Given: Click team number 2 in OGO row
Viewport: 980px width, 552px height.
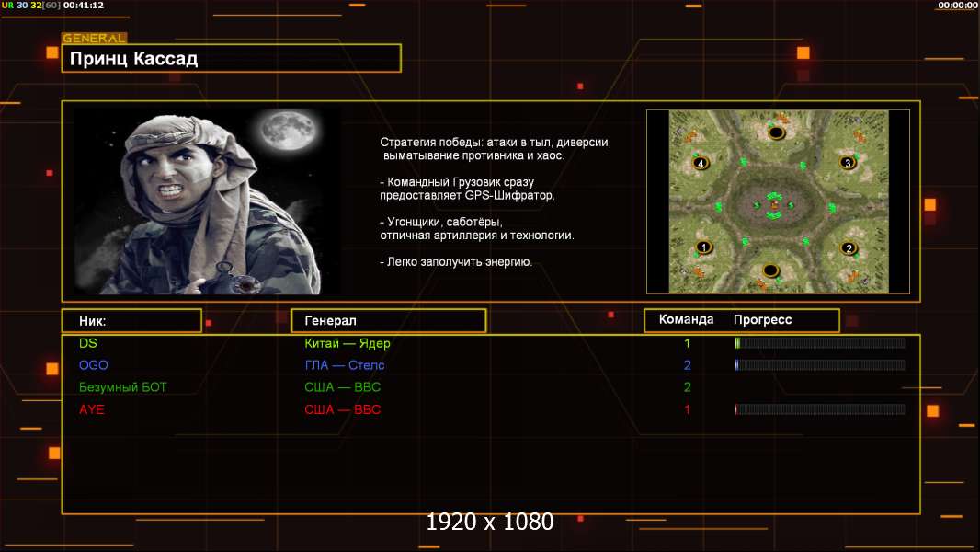Looking at the screenshot, I should (687, 365).
